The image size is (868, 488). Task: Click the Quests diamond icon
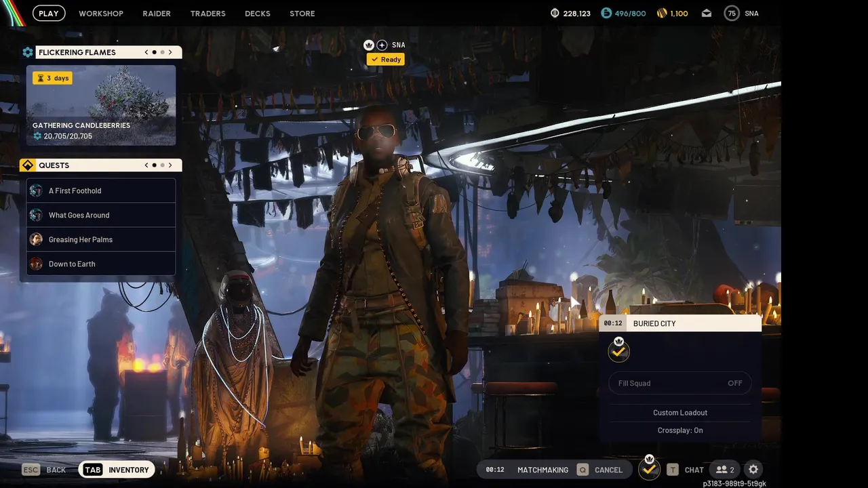(x=28, y=165)
